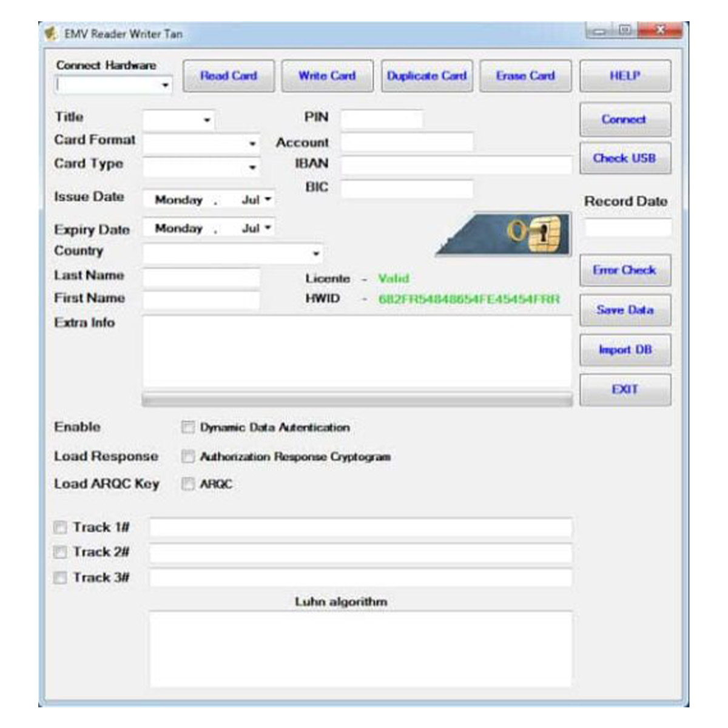
Task: Click the progress bar below Extra Info
Action: click(x=357, y=400)
